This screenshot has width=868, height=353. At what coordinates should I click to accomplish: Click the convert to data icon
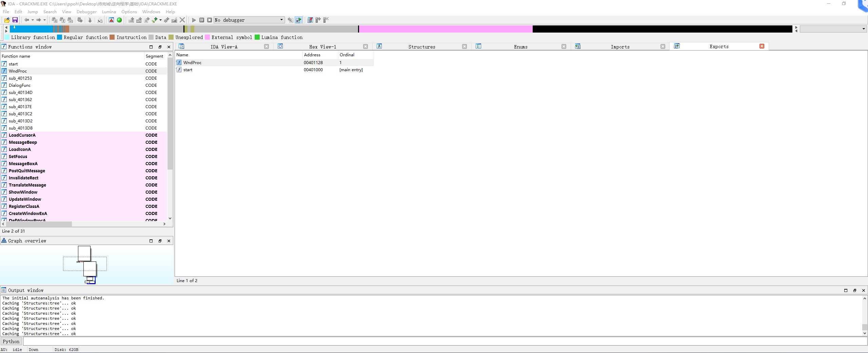(139, 20)
